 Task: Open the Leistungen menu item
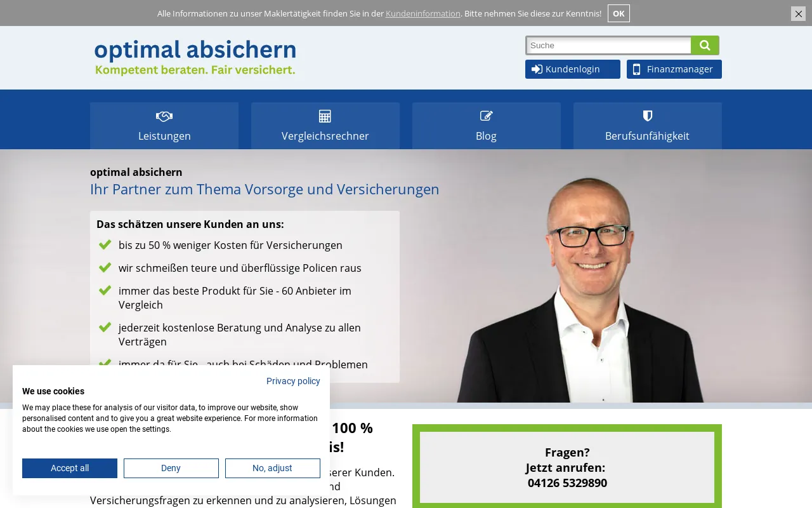164,126
